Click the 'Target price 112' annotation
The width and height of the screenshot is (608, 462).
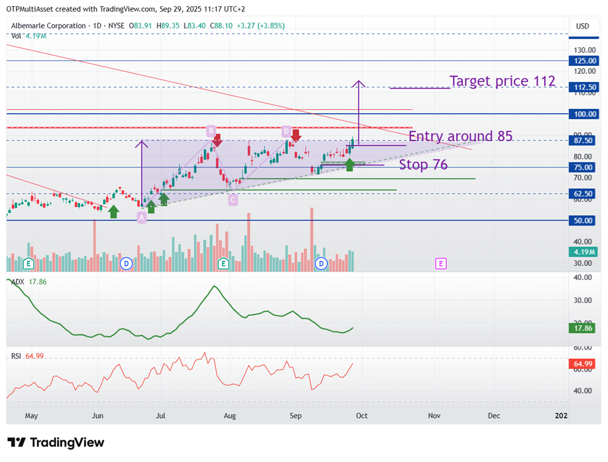click(x=503, y=81)
